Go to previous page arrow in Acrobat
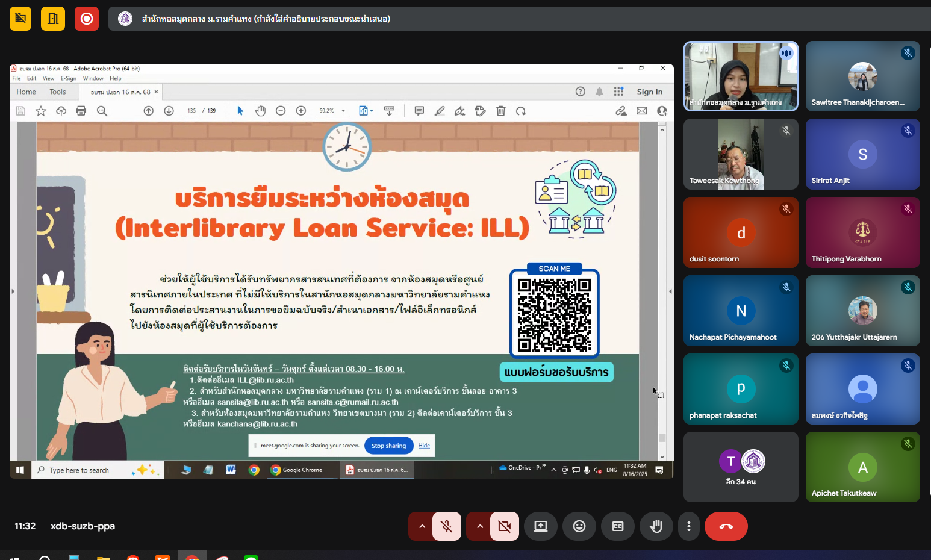The image size is (931, 560). tap(149, 111)
